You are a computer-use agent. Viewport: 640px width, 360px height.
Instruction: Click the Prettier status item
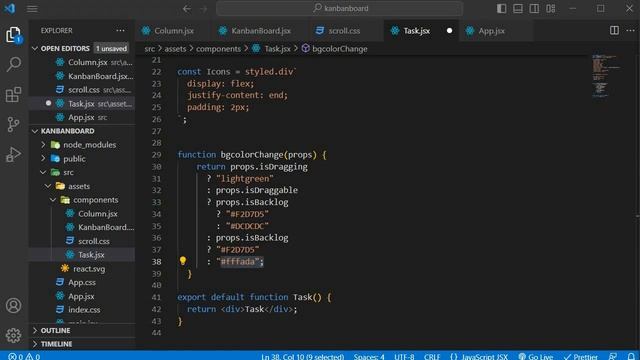click(581, 356)
